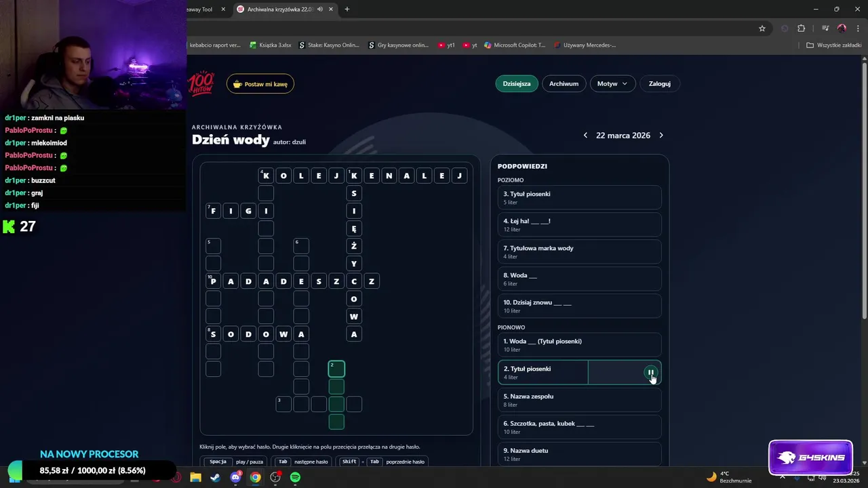Image resolution: width=868 pixels, height=488 pixels.
Task: Pause the clue 2 song playback
Action: click(650, 373)
